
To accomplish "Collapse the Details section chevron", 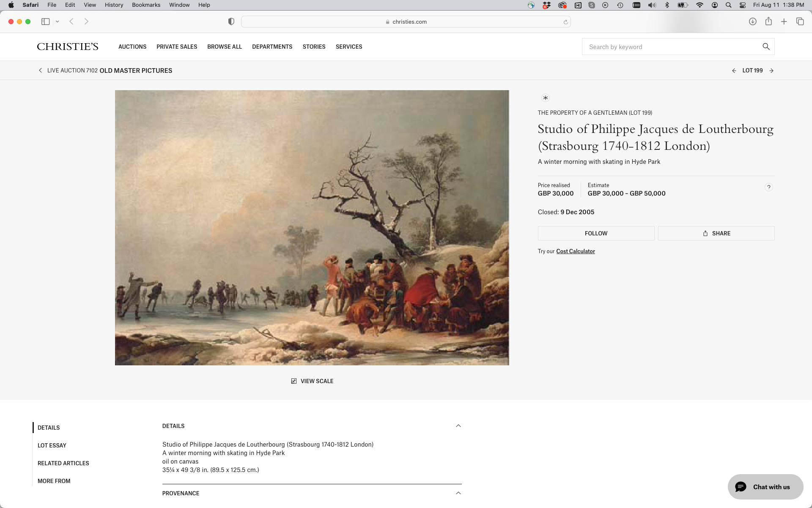I will [458, 426].
